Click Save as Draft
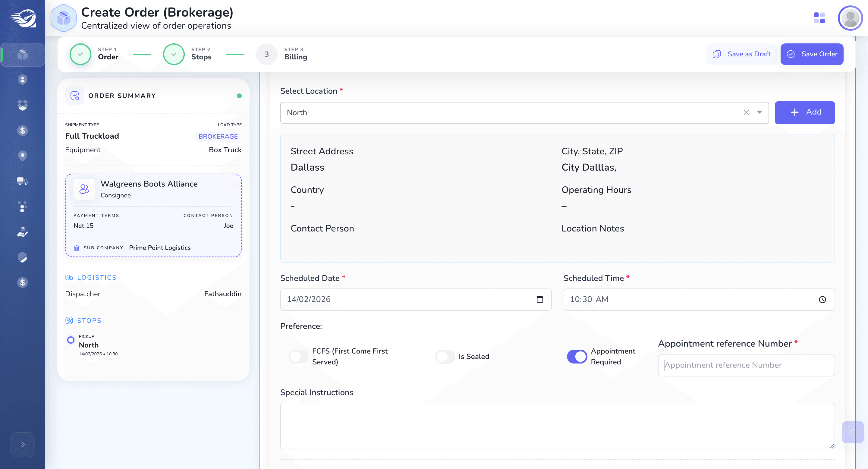This screenshot has height=469, width=868. click(x=741, y=54)
